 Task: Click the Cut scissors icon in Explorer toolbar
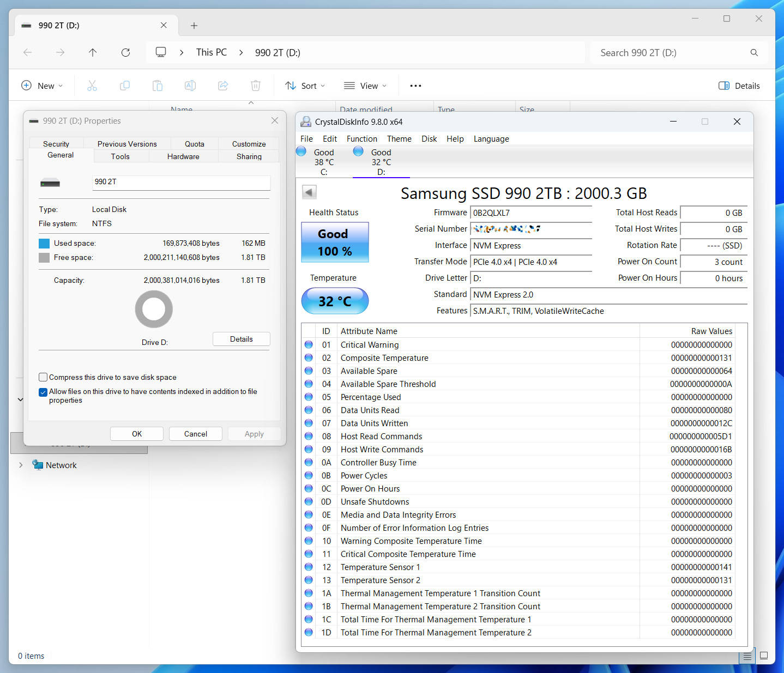(92, 86)
